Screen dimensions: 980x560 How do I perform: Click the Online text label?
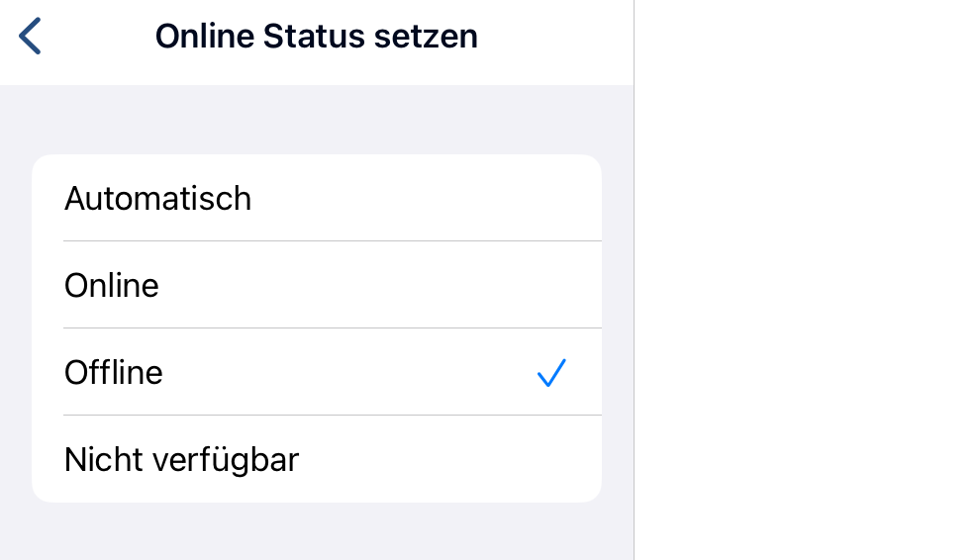pos(112,286)
